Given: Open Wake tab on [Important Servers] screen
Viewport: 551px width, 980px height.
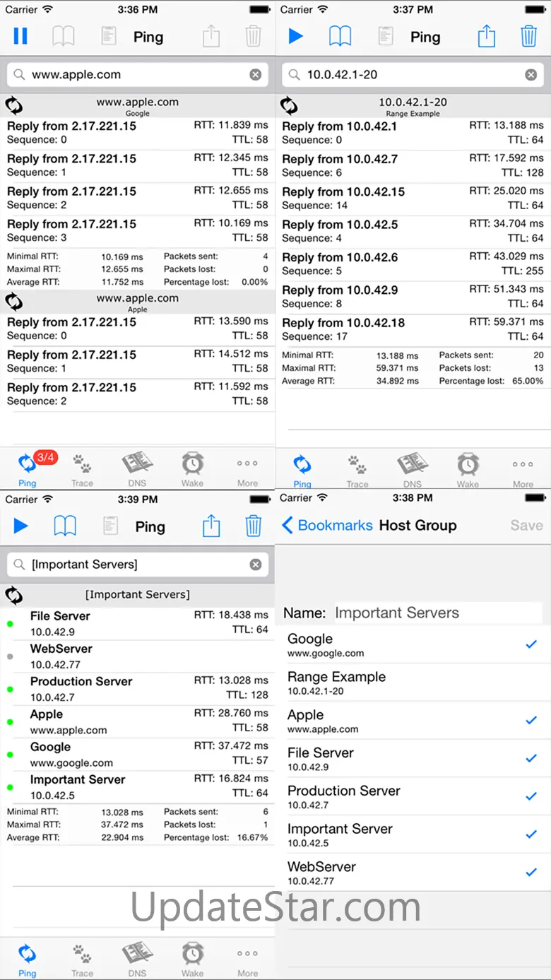Looking at the screenshot, I should tap(192, 960).
